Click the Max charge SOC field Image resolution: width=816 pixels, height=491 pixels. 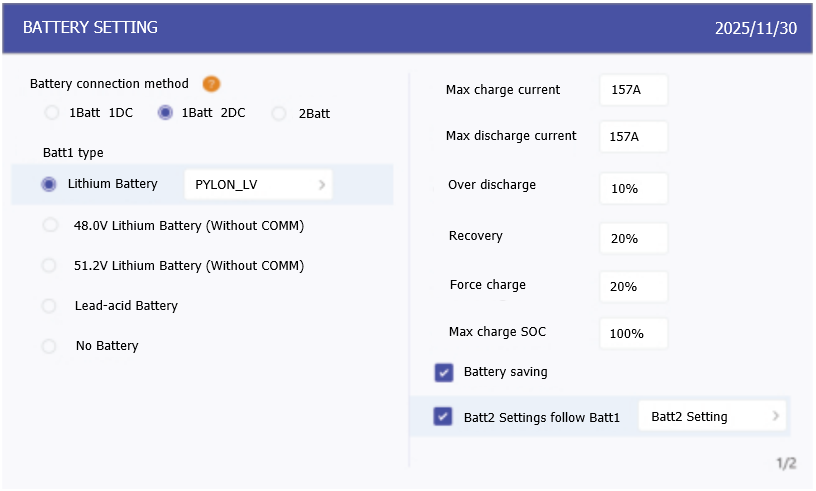coord(633,332)
